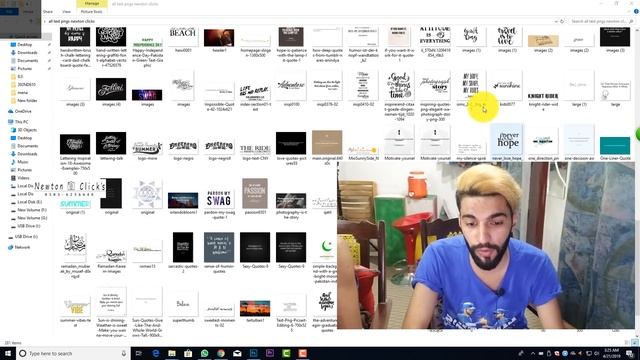Open New Volume (F:) drive

pyautogui.click(x=32, y=210)
